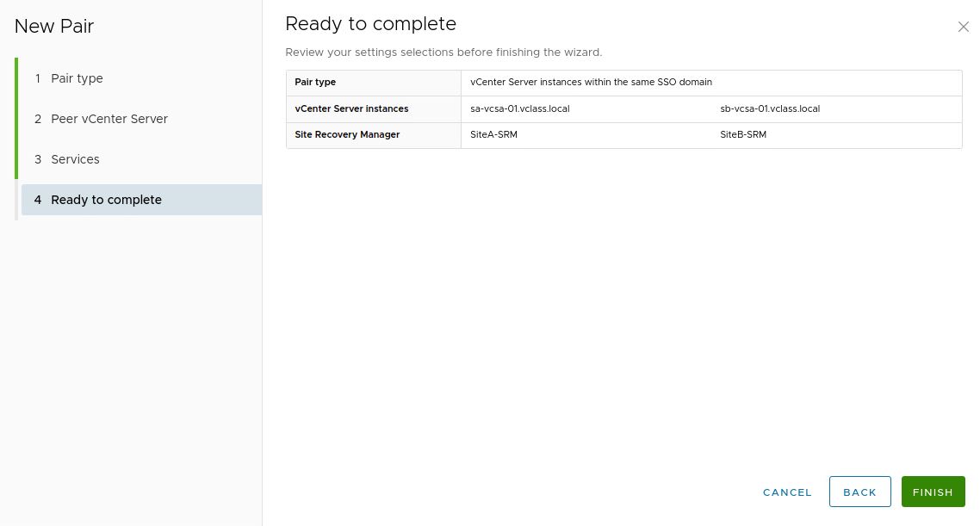Click the SiteB-SRM value
The height and width of the screenshot is (526, 980).
[x=743, y=134]
